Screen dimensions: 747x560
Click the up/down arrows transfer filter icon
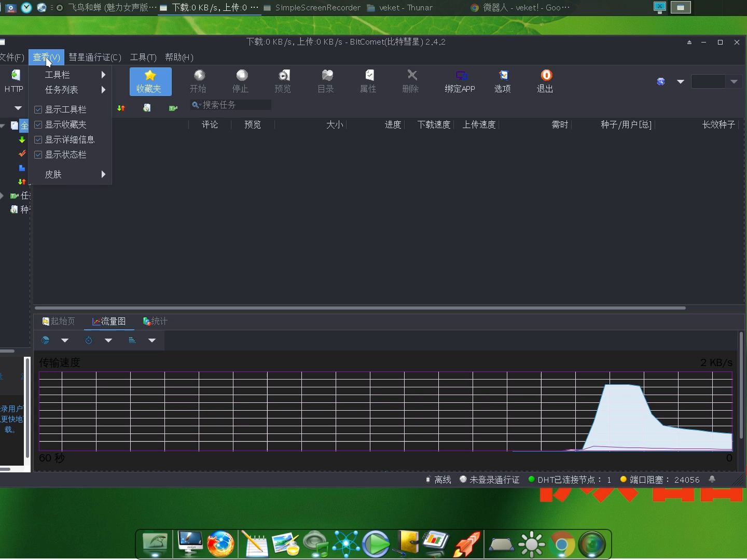pos(121,108)
